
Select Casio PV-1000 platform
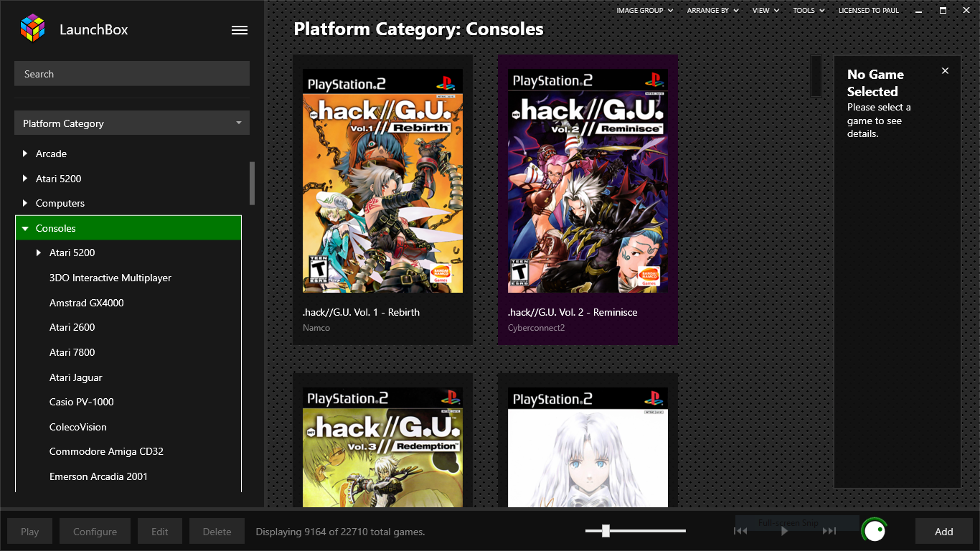pos(82,402)
